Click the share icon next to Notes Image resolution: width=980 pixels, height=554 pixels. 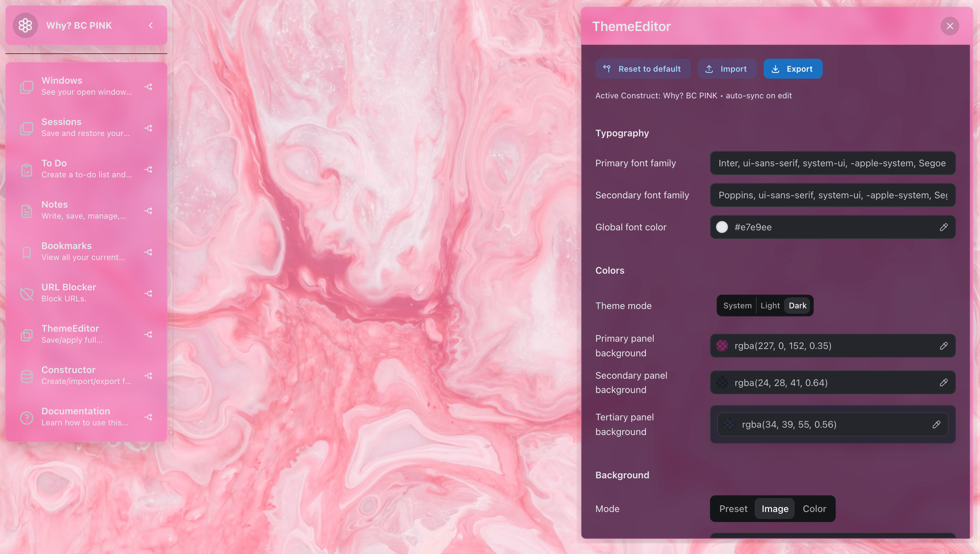coord(148,211)
